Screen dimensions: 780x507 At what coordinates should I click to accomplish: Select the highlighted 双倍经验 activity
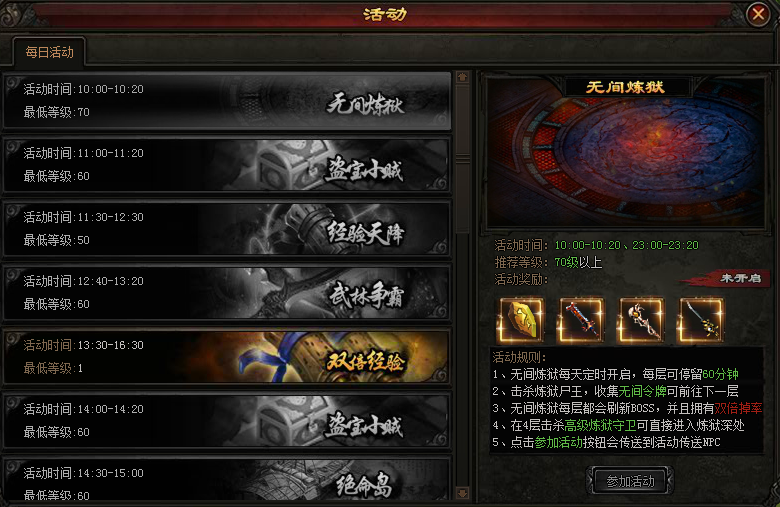click(227, 356)
